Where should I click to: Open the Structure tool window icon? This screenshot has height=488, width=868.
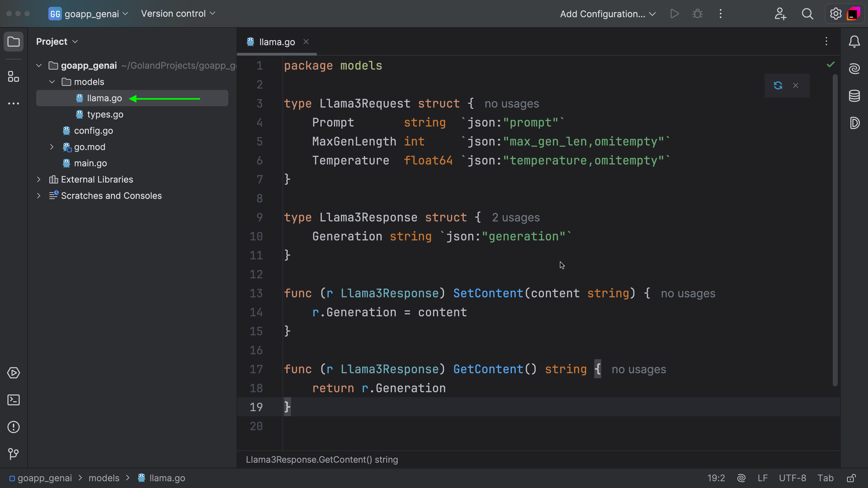coord(14,76)
